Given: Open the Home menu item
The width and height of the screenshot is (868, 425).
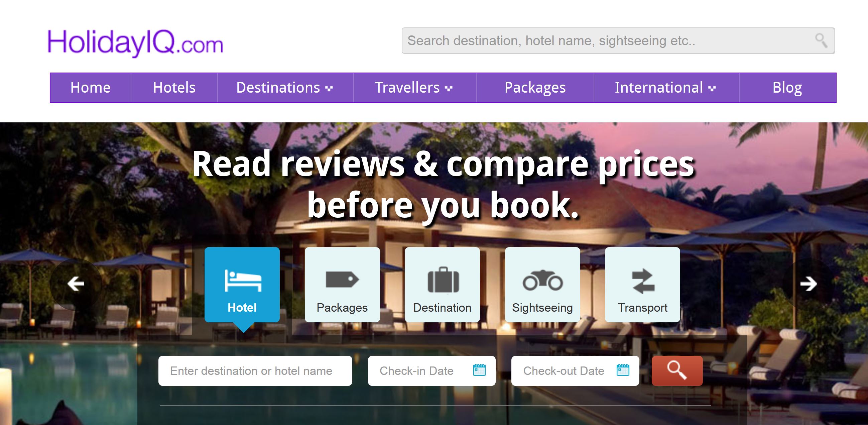Looking at the screenshot, I should (90, 88).
